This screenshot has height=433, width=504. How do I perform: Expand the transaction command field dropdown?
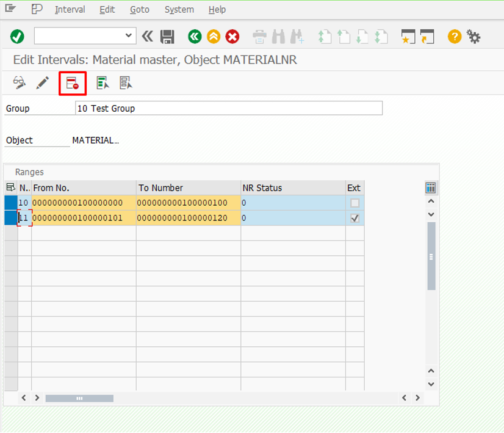pos(128,36)
